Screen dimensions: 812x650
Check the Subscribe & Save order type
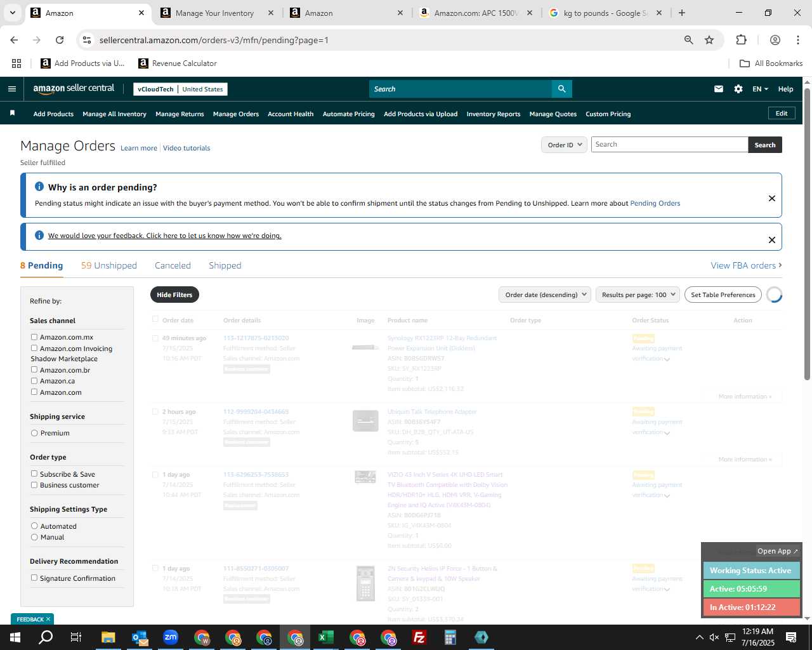coord(34,474)
